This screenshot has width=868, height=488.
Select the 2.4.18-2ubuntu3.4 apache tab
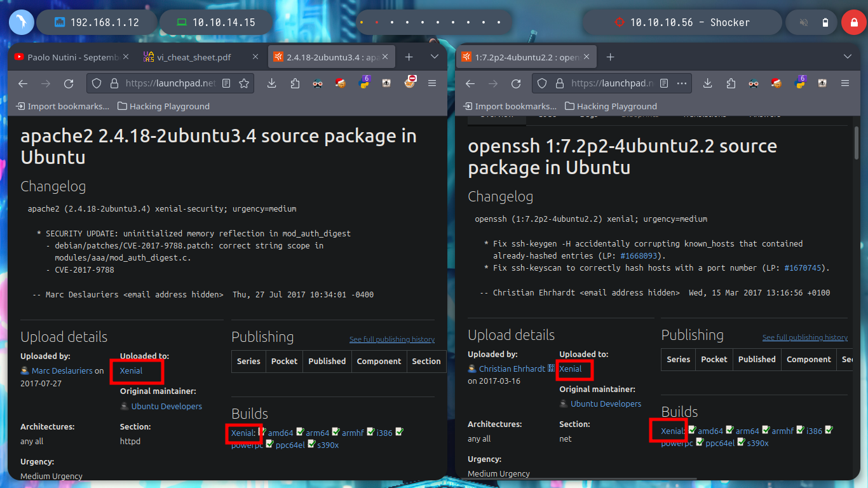[330, 57]
